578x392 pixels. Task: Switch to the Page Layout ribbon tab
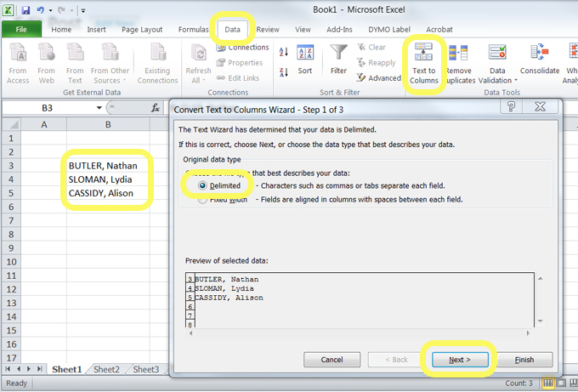(x=142, y=30)
